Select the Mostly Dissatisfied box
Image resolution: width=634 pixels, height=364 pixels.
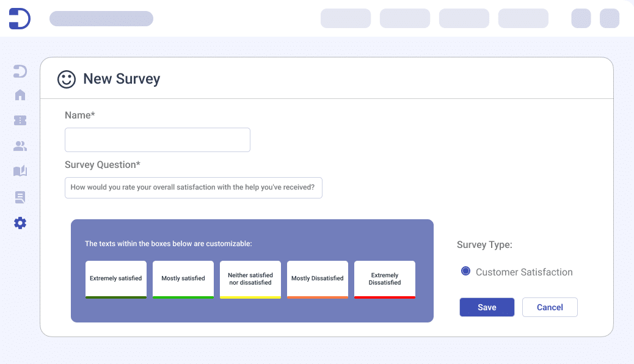click(x=318, y=279)
